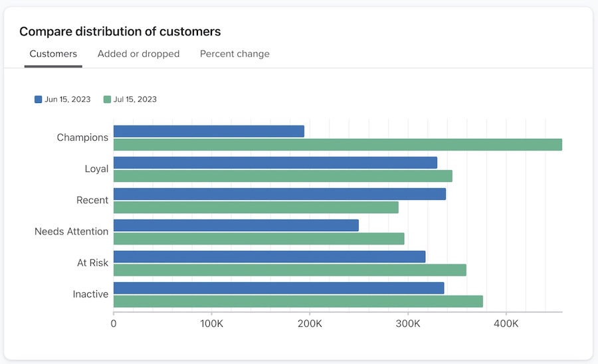Screen dimensions: 598x364
Task: Click the green Champions bar
Action: tap(338, 145)
